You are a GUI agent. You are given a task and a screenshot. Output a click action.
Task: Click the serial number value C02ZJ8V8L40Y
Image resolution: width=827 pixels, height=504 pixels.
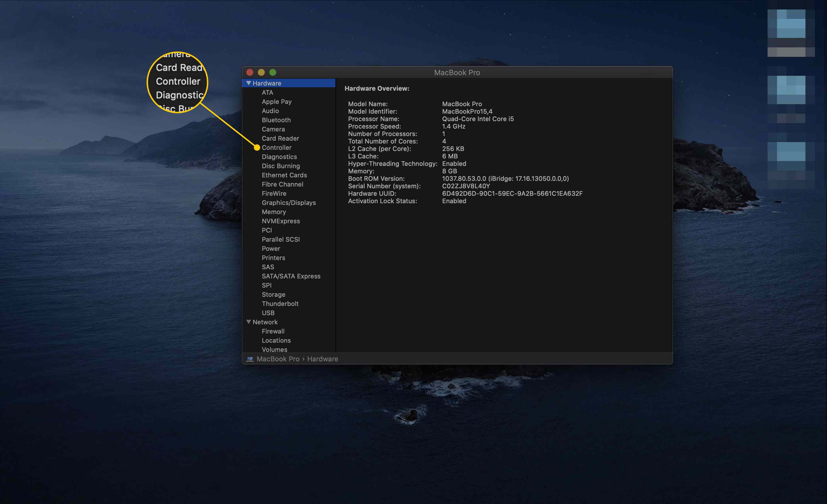(466, 186)
